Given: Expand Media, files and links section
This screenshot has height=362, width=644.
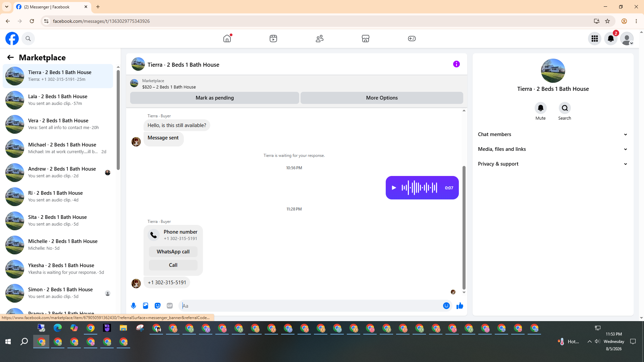Looking at the screenshot, I should click(x=553, y=149).
